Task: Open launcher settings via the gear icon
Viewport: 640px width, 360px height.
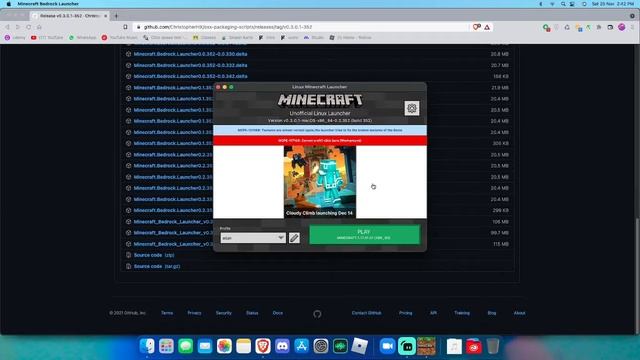Action: pyautogui.click(x=411, y=108)
